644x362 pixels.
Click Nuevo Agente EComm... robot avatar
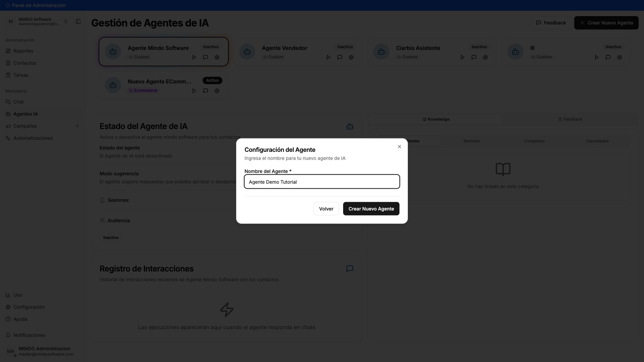(x=113, y=85)
